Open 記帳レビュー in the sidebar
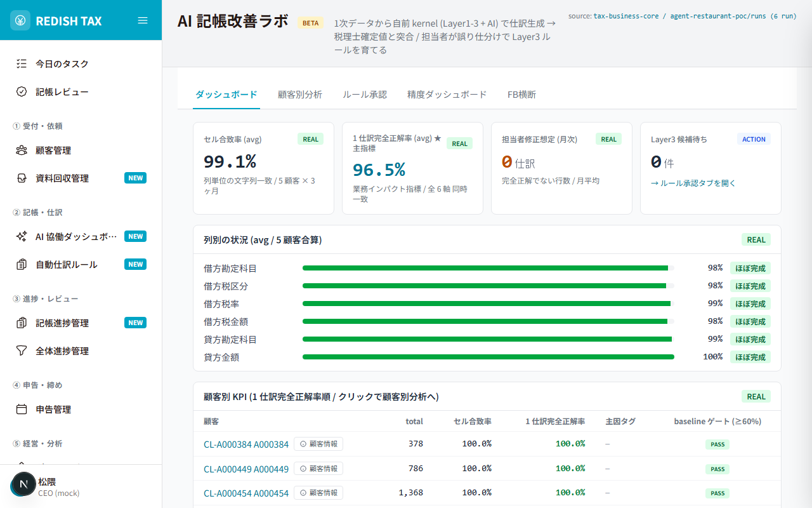 (81, 91)
